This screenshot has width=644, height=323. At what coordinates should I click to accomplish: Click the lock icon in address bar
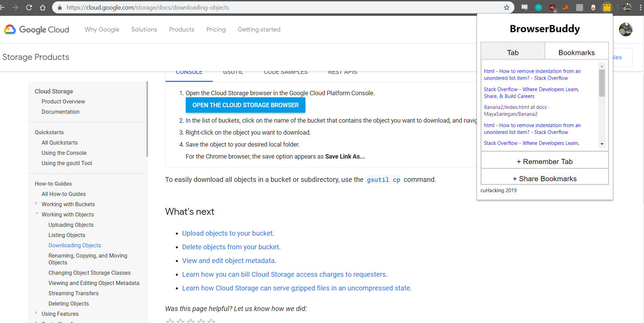click(60, 8)
